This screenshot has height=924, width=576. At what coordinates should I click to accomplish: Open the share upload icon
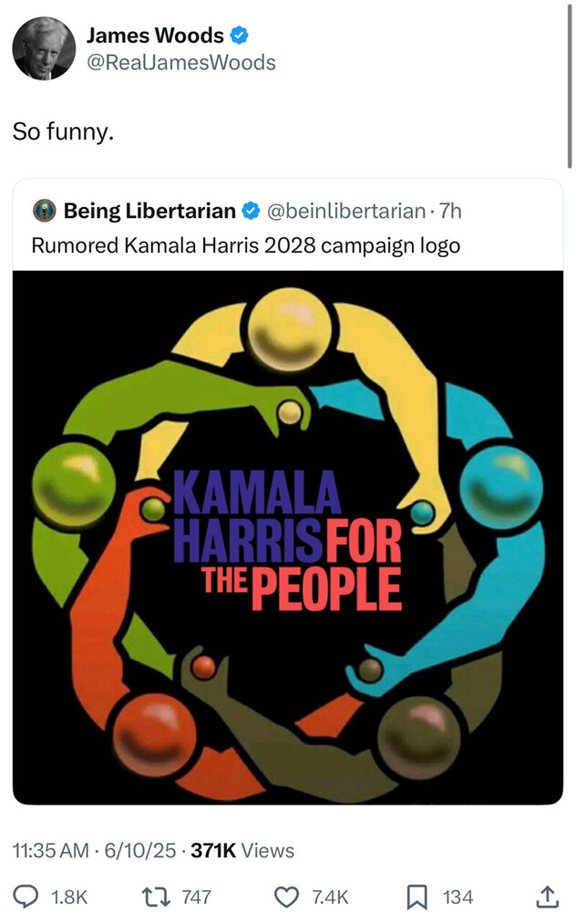[x=547, y=897]
